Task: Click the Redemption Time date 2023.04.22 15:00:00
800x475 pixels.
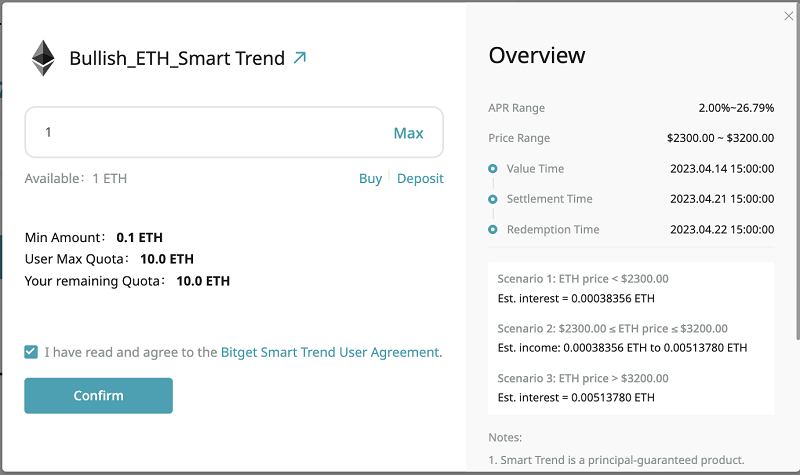Action: (x=722, y=230)
